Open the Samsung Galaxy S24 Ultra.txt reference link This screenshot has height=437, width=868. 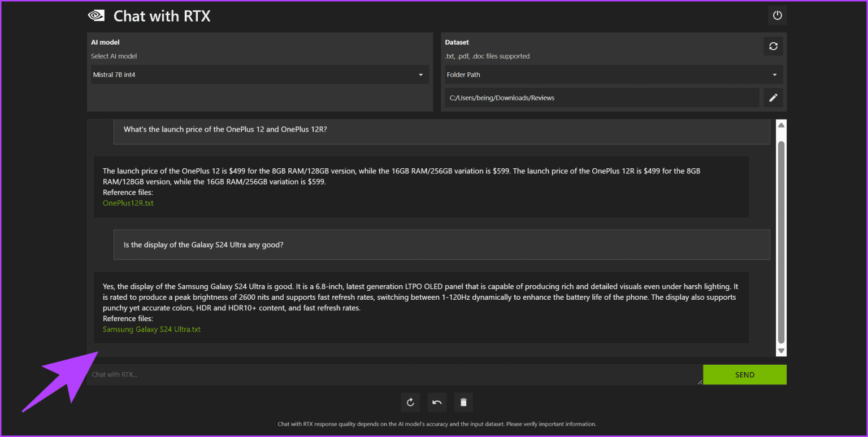tap(151, 329)
